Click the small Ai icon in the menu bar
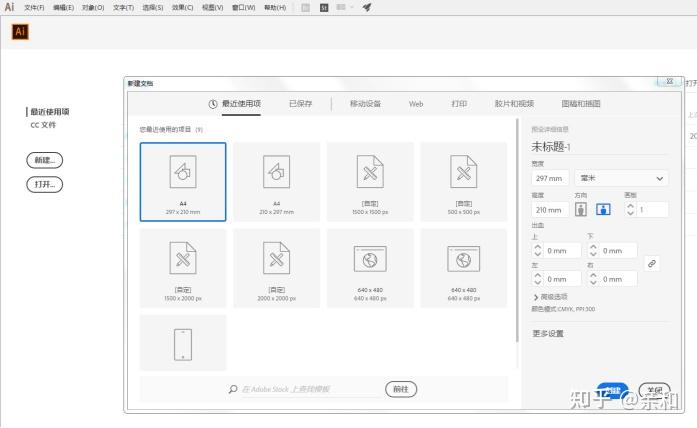The image size is (697, 428). click(x=9, y=7)
